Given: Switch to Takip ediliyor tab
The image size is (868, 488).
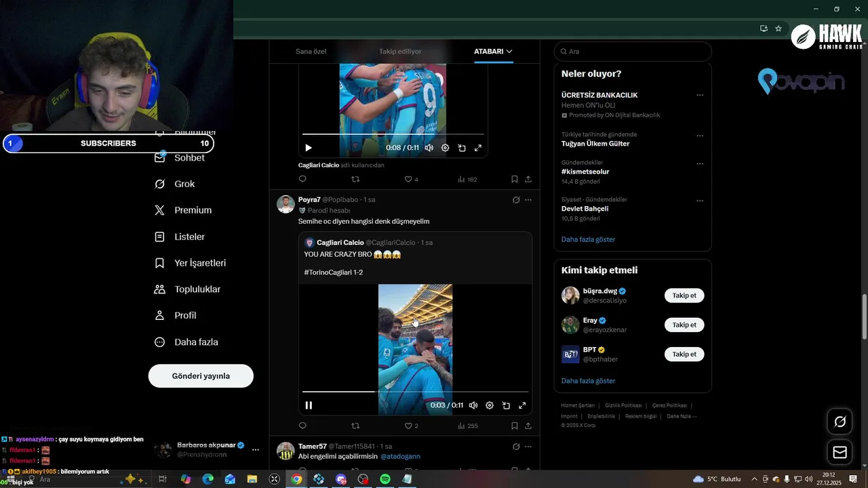Looking at the screenshot, I should point(400,52).
